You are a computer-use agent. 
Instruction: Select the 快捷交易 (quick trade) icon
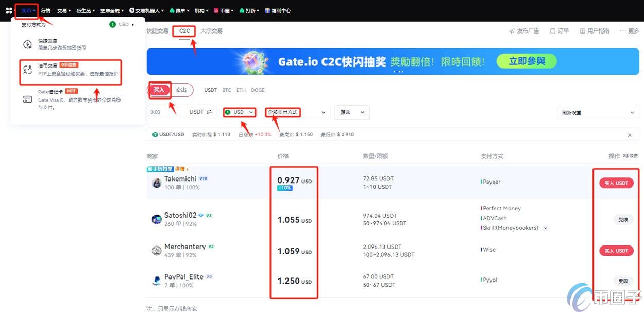tap(46, 43)
